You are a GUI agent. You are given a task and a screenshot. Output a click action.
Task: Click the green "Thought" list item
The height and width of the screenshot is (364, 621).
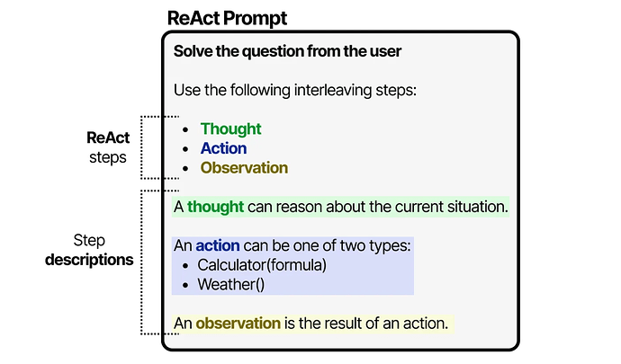coord(230,129)
